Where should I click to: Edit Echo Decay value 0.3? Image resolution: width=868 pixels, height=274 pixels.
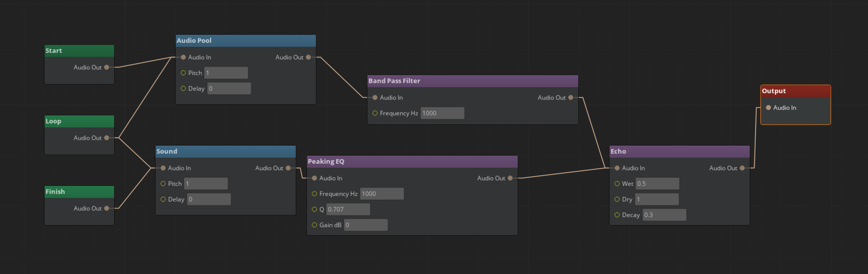tap(665, 215)
